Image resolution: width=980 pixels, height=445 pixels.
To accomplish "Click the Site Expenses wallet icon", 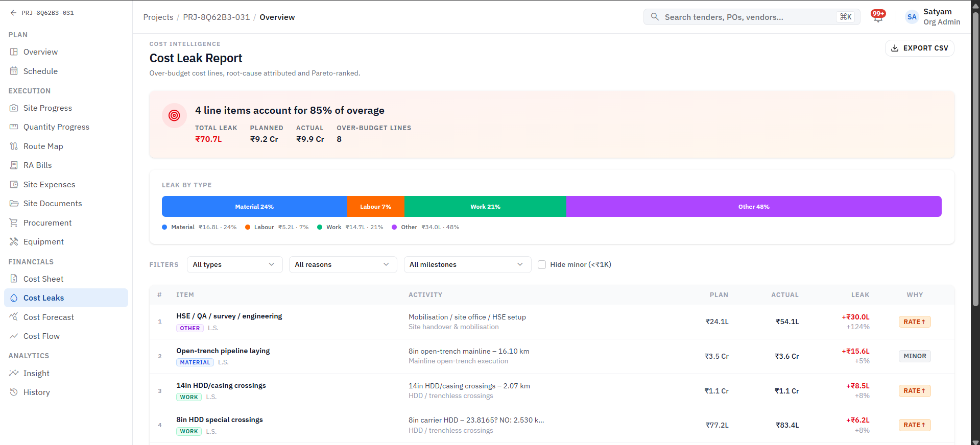I will click(x=14, y=185).
